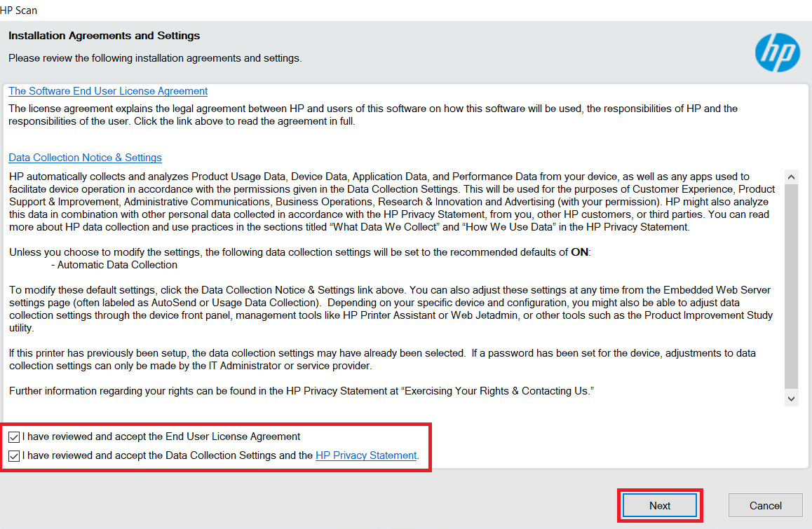The height and width of the screenshot is (529, 812).
Task: Toggle the Data Collection Settings acceptance checkbox
Action: pos(14,455)
